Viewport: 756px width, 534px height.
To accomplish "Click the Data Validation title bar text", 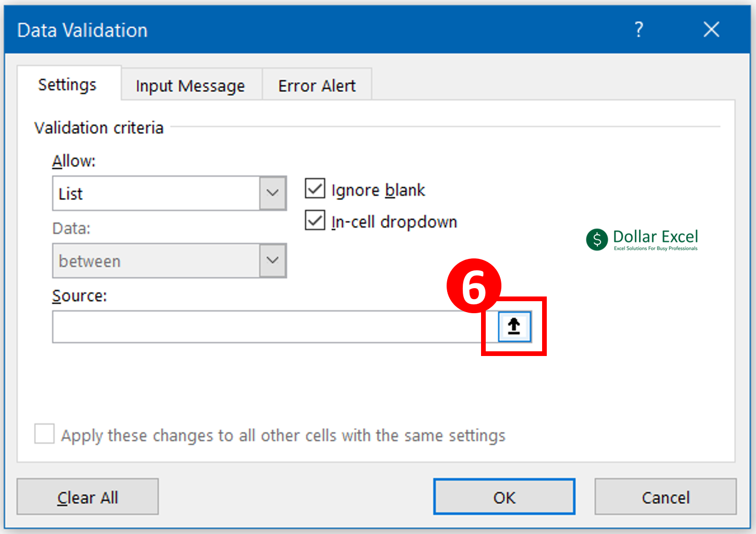I will pos(82,30).
